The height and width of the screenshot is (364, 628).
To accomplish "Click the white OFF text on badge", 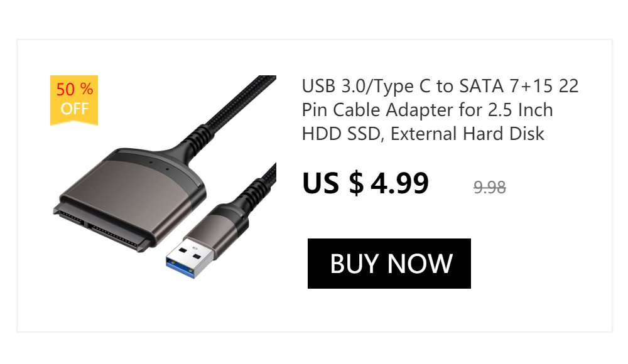I will pos(75,109).
